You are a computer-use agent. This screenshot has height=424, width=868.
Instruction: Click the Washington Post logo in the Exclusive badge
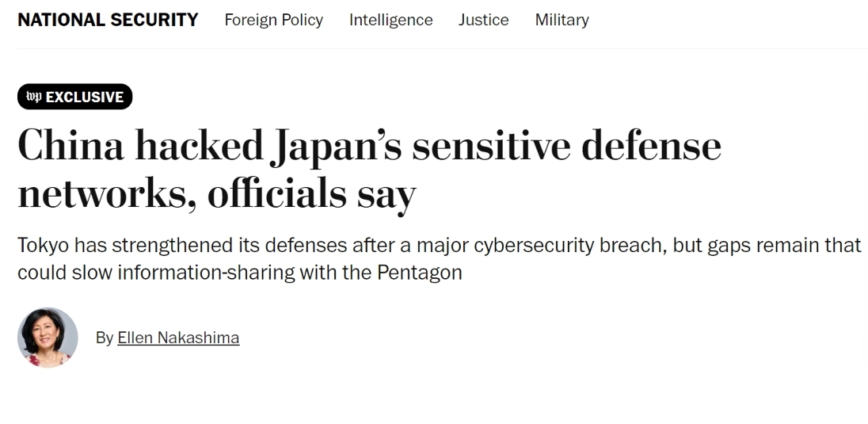33,97
